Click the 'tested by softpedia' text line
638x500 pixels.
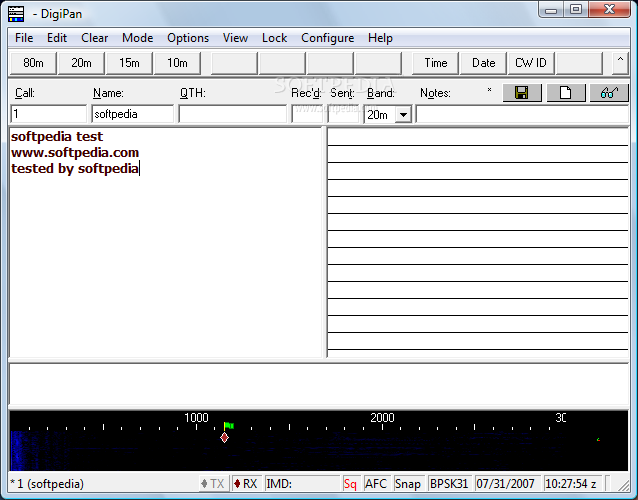click(x=75, y=168)
